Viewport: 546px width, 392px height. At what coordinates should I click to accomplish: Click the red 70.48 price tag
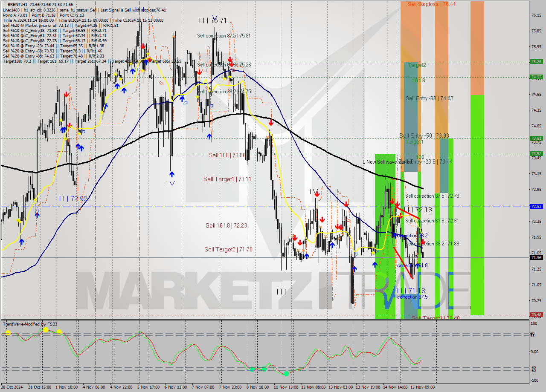(x=536, y=314)
